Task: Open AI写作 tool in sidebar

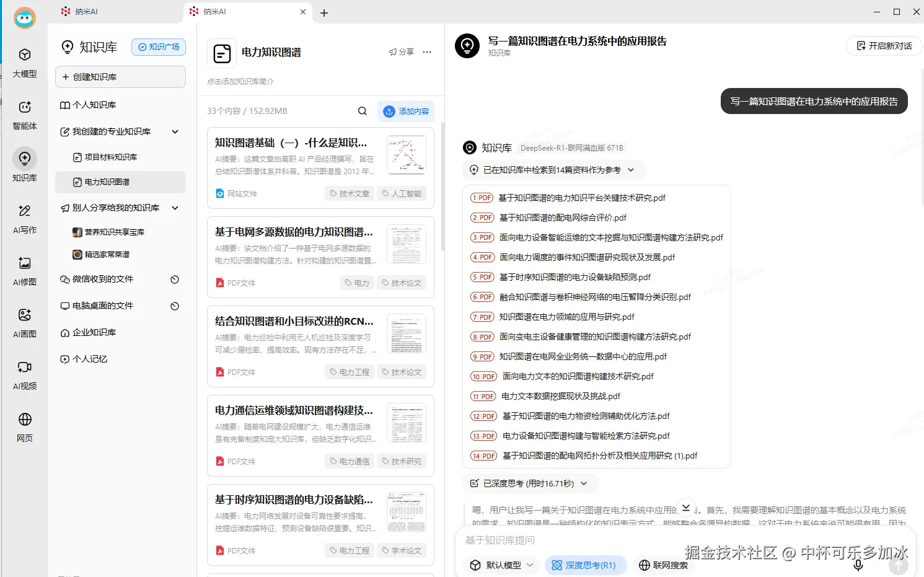Action: [25, 219]
